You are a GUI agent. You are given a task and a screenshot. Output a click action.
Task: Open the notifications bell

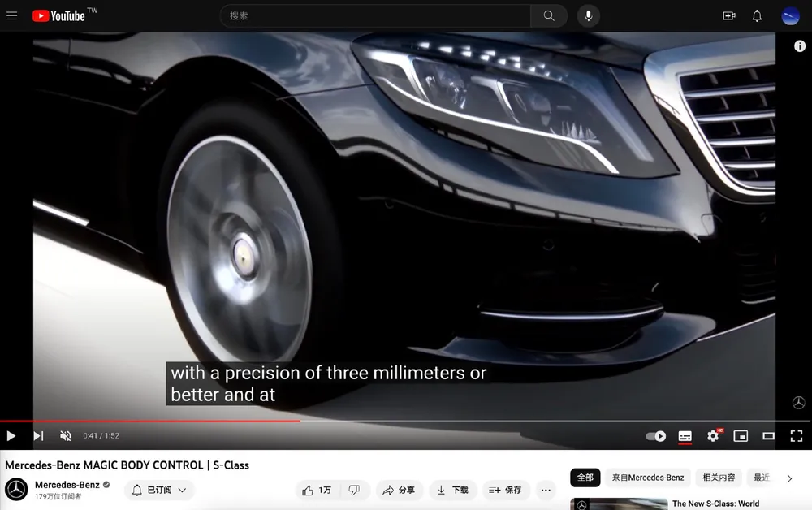757,15
